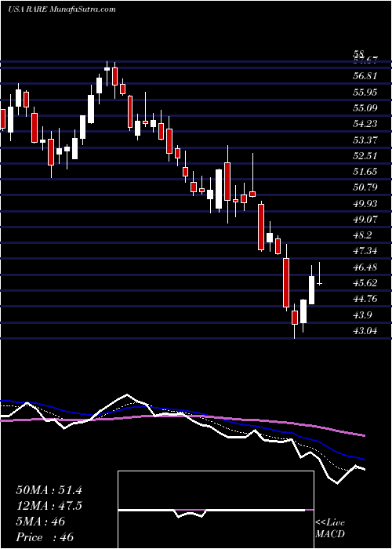Screen dimensions: 392x549
Task: Click the 44.76 price axis label
Action: 365,299
